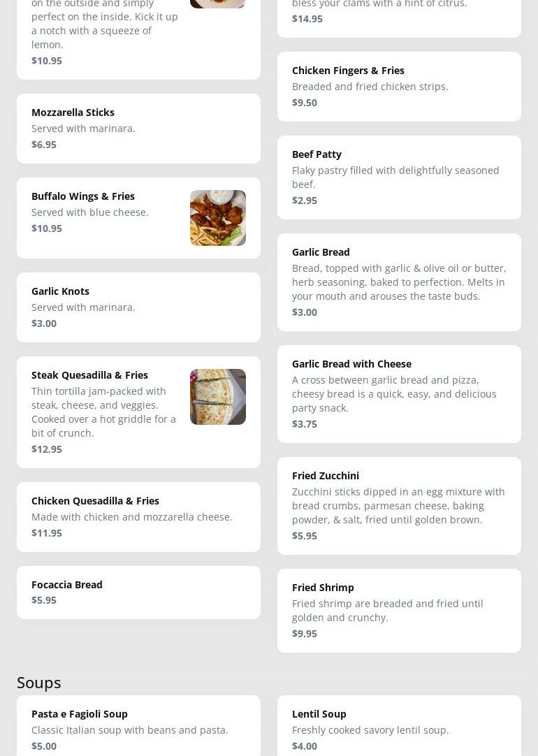Select the Buffalo Wings & Fries title
The width and height of the screenshot is (538, 756).
pos(83,196)
